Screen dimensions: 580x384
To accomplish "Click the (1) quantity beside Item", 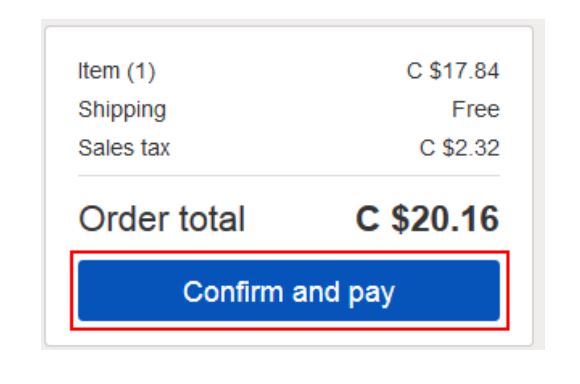I will 141,71.
